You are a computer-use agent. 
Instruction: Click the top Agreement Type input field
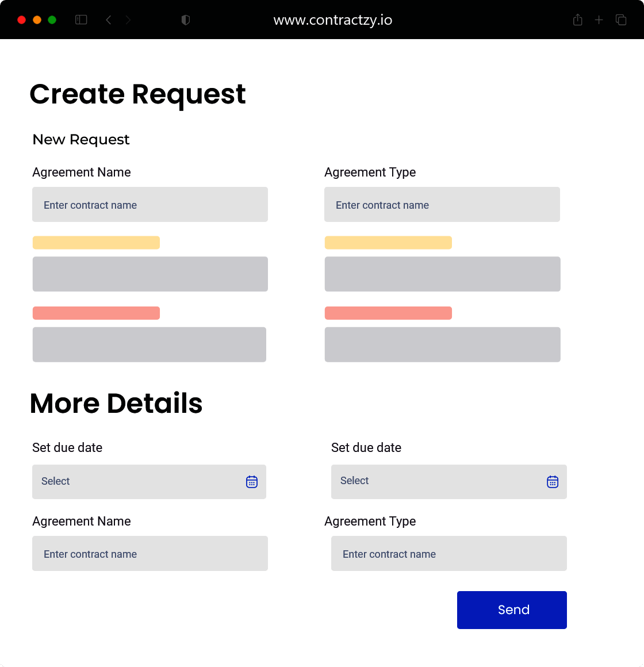[442, 205]
